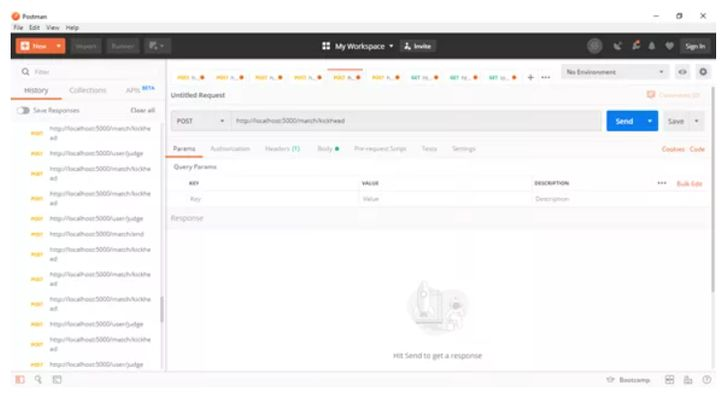Screen dimensions: 720x396
Task: Click the Comments icon under environment selector
Action: click(651, 95)
